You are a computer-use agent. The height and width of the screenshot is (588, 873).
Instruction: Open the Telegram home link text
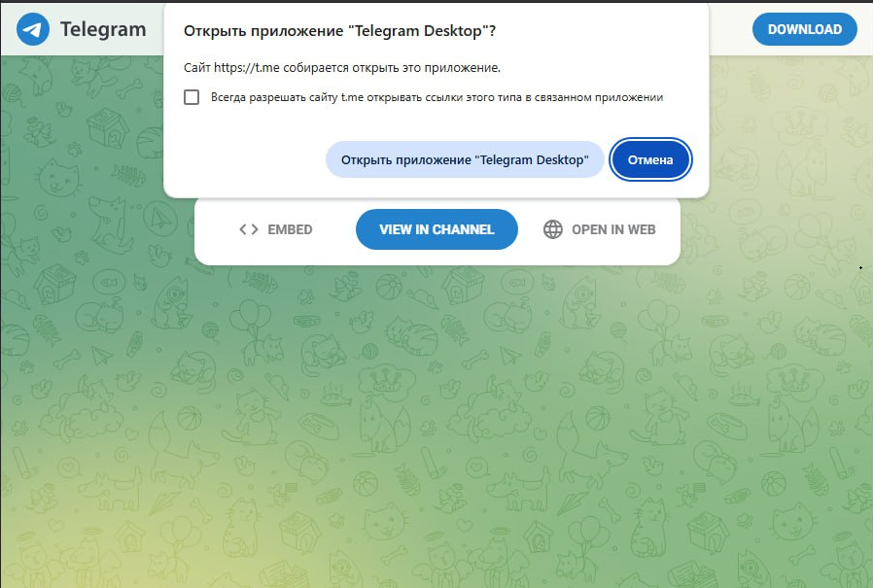(x=103, y=29)
